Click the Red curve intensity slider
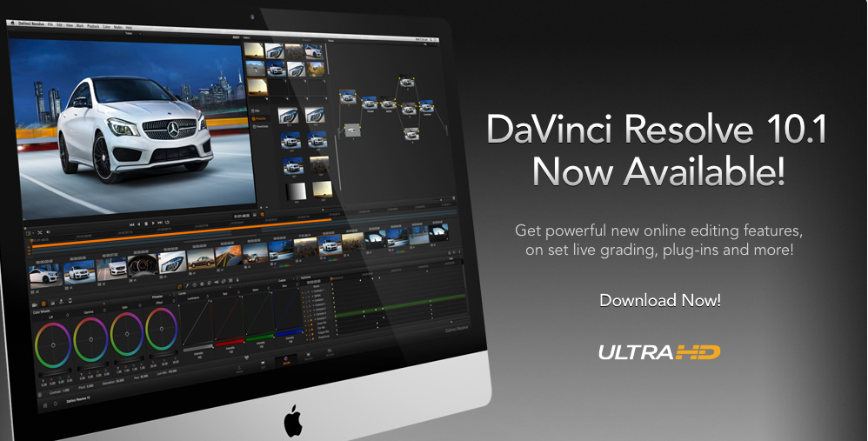 coord(230,343)
